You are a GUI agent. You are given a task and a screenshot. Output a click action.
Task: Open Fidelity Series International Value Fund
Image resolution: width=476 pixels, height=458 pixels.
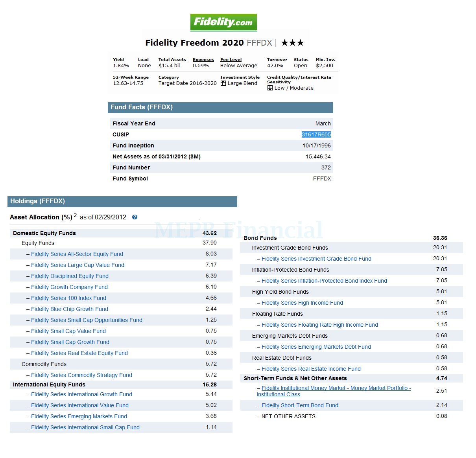[80, 405]
